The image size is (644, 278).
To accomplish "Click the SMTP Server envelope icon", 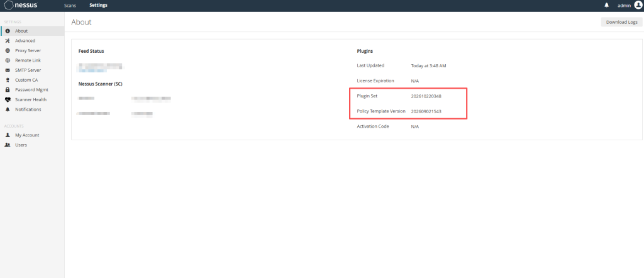I will pos(8,70).
